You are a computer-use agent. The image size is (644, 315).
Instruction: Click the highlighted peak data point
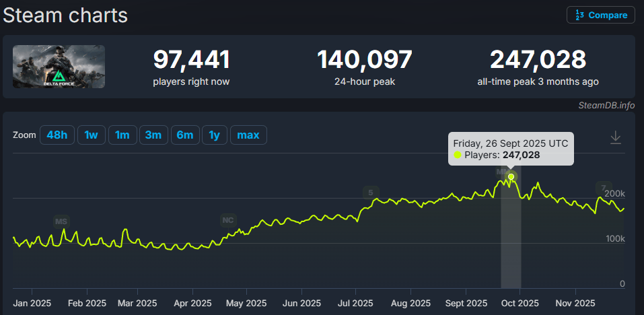coord(511,177)
